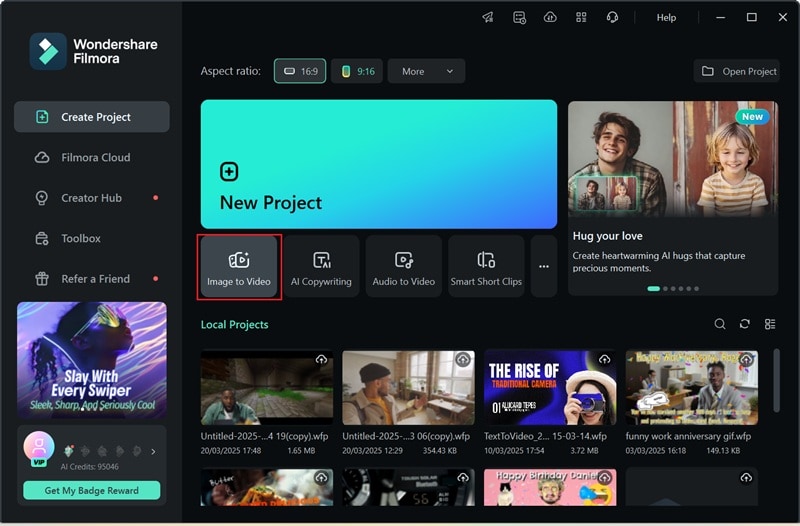Screen dimensions: 800x526
Task: Select the 9:16 aspect ratio
Action: (357, 71)
